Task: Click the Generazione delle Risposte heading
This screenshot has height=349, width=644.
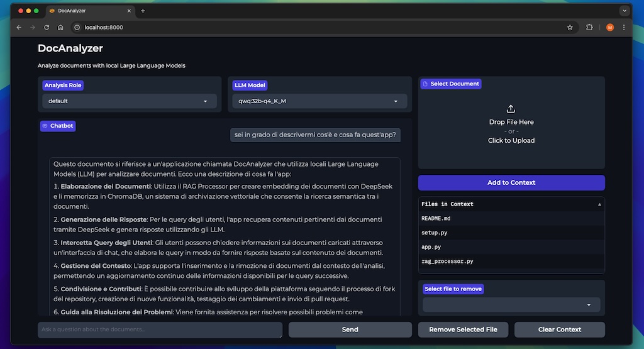Action: tap(104, 219)
